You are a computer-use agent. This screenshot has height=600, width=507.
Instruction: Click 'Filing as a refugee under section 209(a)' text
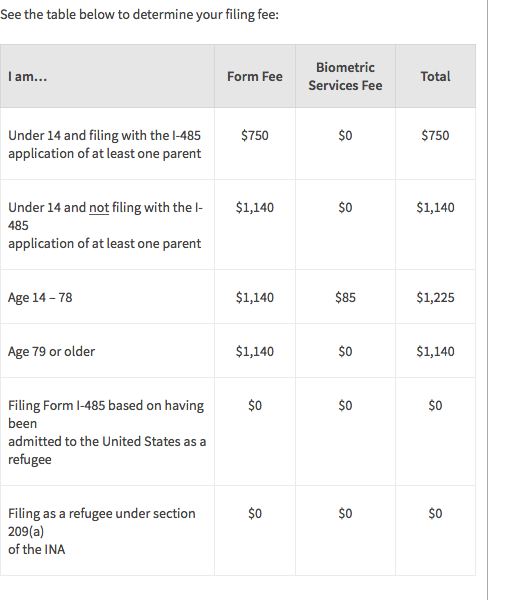pos(102,522)
